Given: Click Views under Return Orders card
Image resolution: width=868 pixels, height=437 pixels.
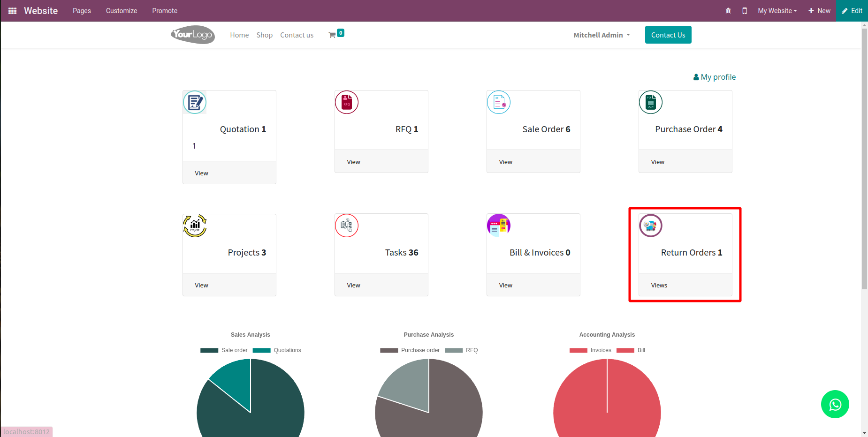Looking at the screenshot, I should (x=659, y=285).
